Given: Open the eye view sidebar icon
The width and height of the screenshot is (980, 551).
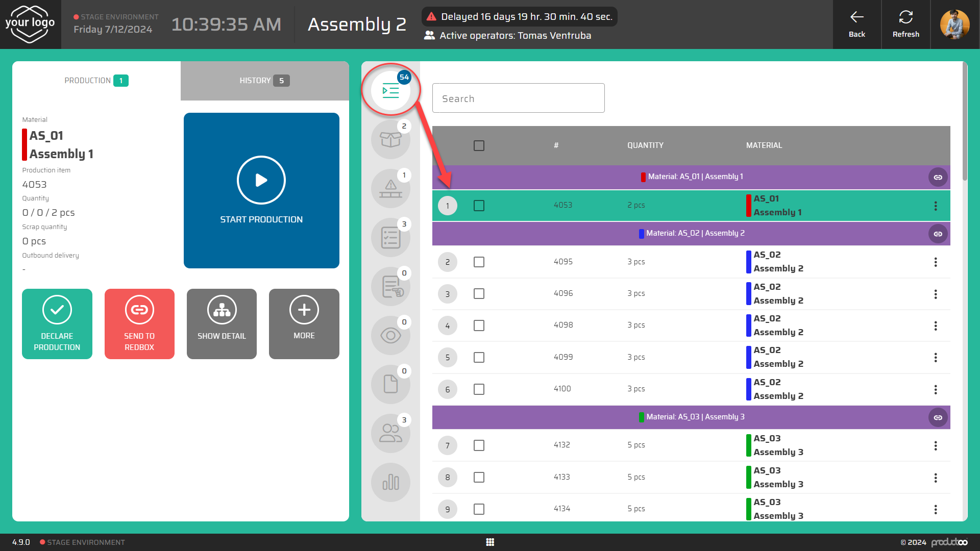Looking at the screenshot, I should [x=390, y=336].
